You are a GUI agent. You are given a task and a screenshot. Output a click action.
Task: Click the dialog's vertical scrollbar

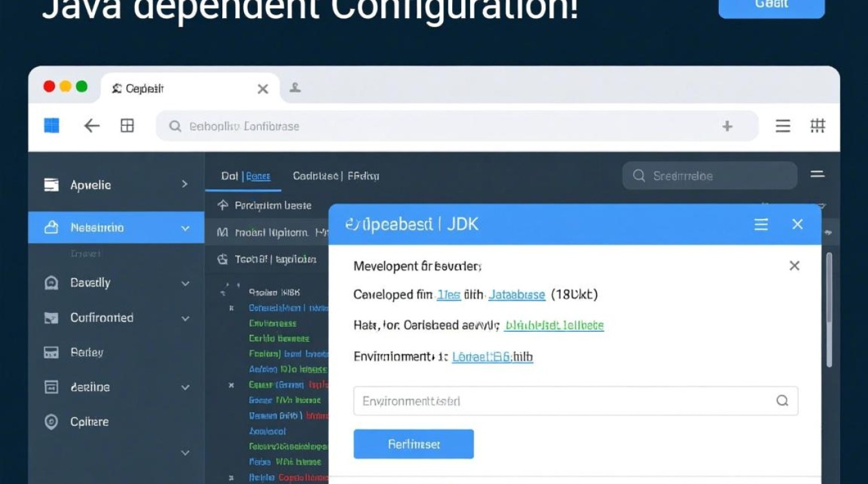pyautogui.click(x=829, y=310)
